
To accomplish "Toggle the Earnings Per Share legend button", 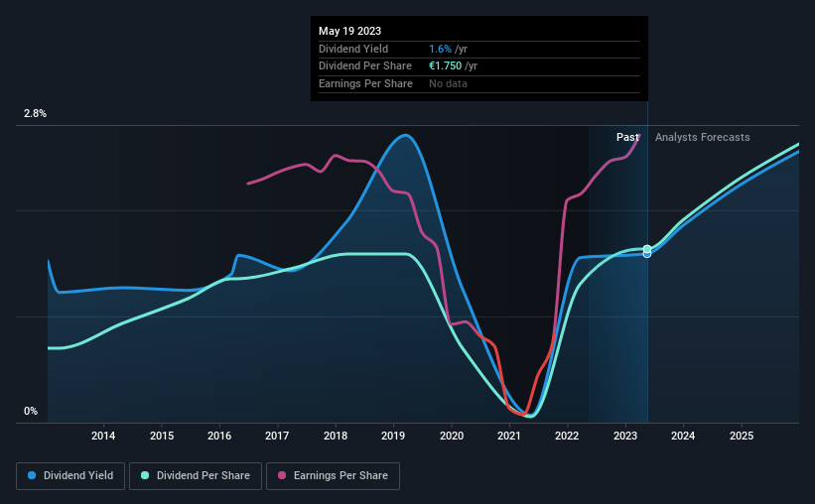I will [333, 476].
